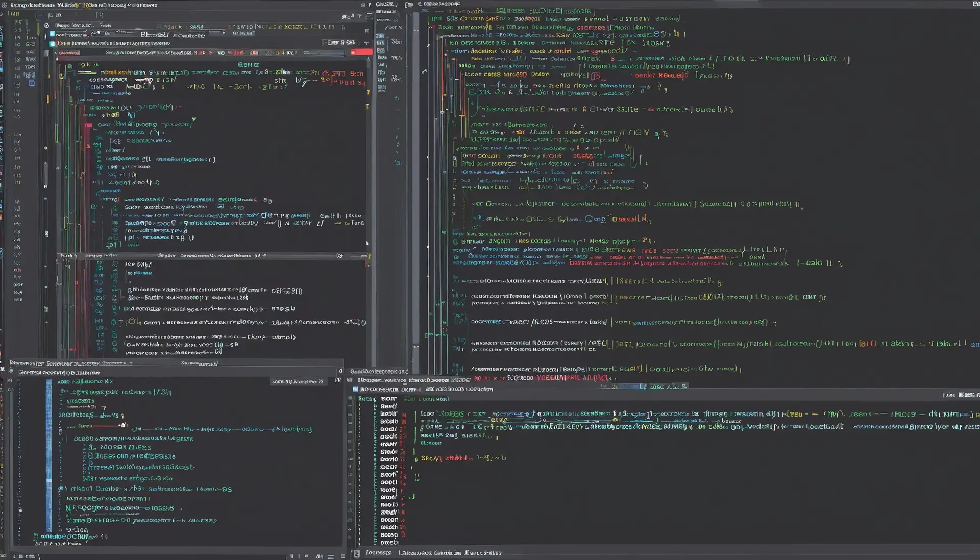Open the hamburger list icon atop left pane

click(x=369, y=16)
